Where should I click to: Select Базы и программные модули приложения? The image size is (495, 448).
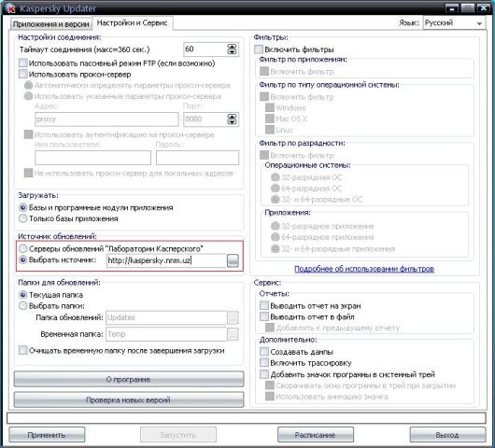pyautogui.click(x=22, y=207)
